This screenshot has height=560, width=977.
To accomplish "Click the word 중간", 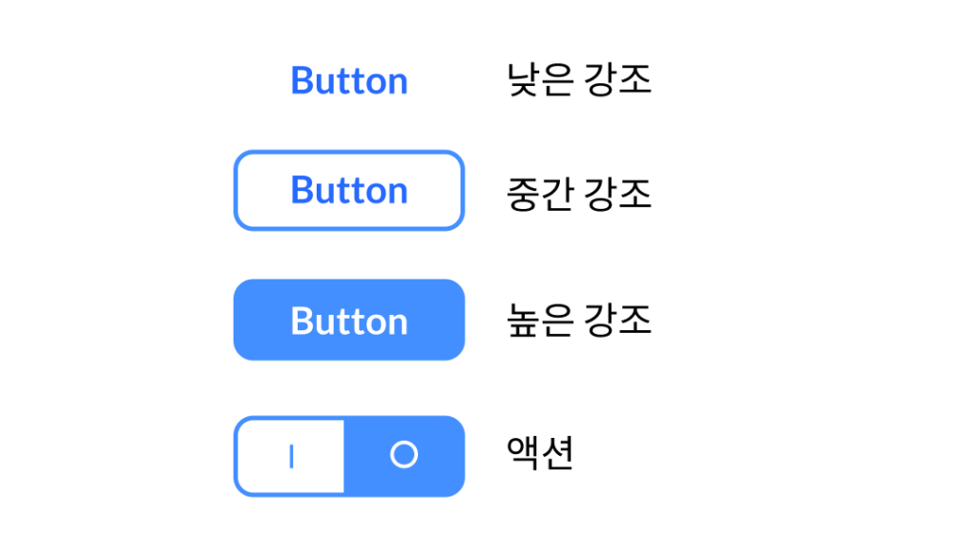I will (x=540, y=194).
